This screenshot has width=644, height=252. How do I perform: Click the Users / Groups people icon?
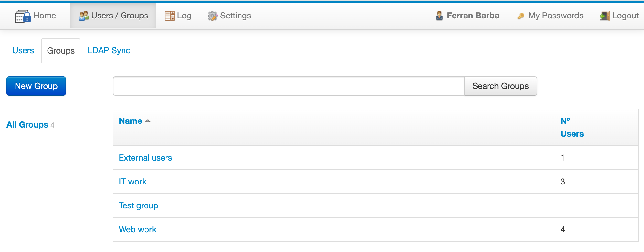84,16
